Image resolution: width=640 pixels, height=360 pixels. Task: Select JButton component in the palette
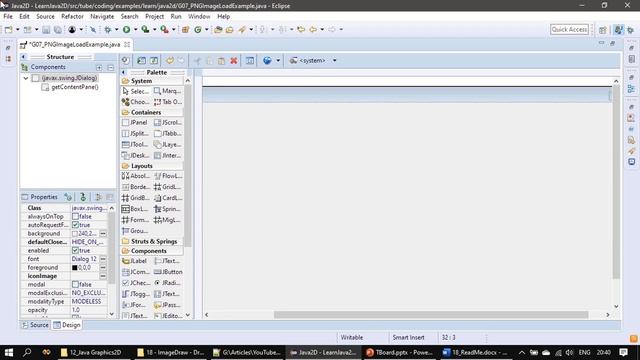tap(167, 272)
